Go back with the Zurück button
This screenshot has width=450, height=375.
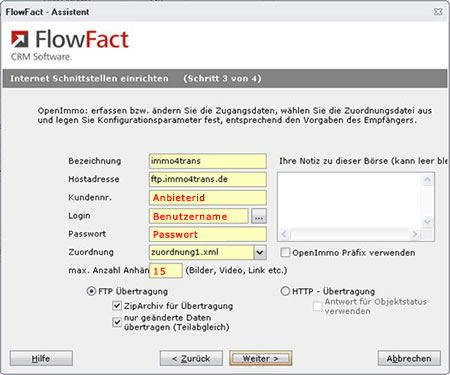[x=191, y=358]
